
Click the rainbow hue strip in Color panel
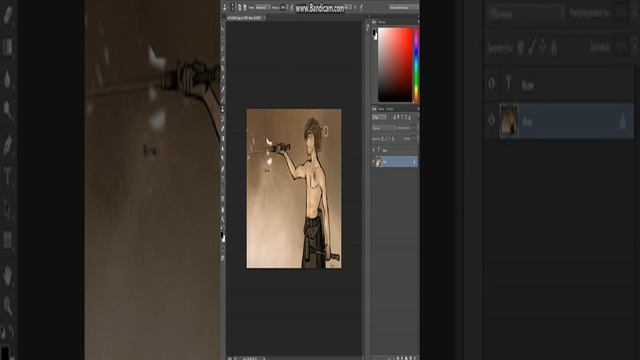[416, 64]
